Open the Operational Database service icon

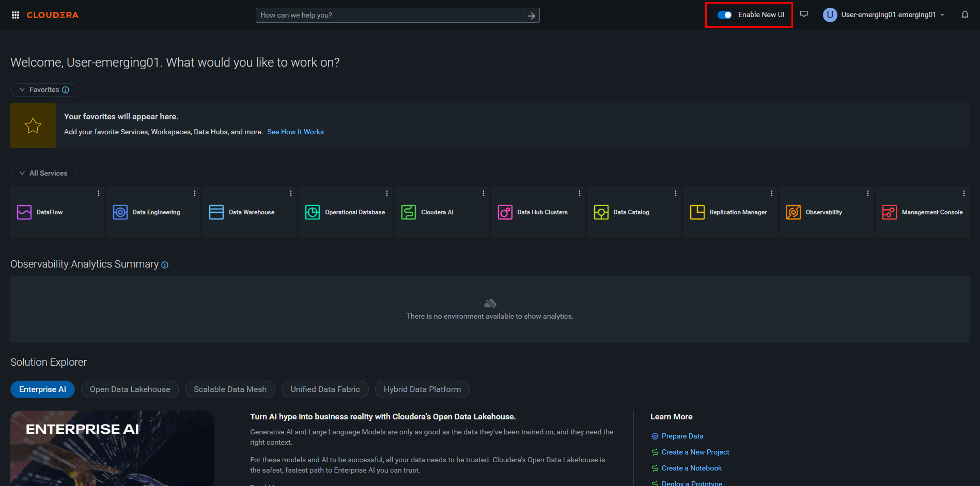313,212
